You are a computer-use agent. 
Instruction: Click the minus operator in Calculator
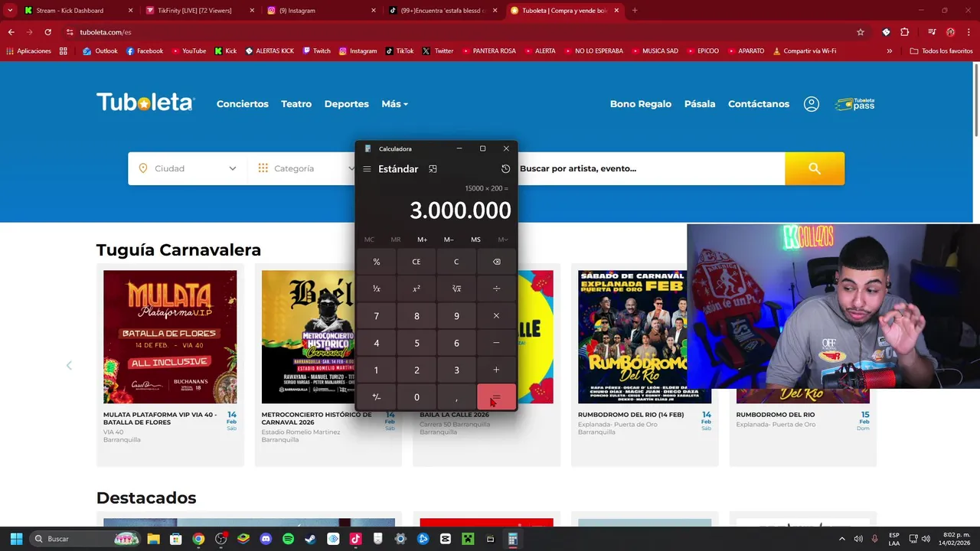click(496, 343)
